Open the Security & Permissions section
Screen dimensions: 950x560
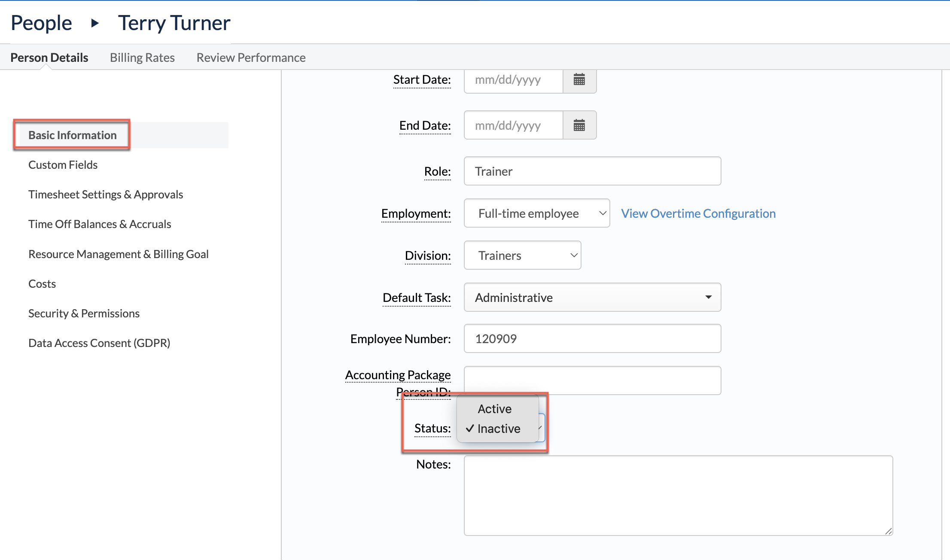84,313
